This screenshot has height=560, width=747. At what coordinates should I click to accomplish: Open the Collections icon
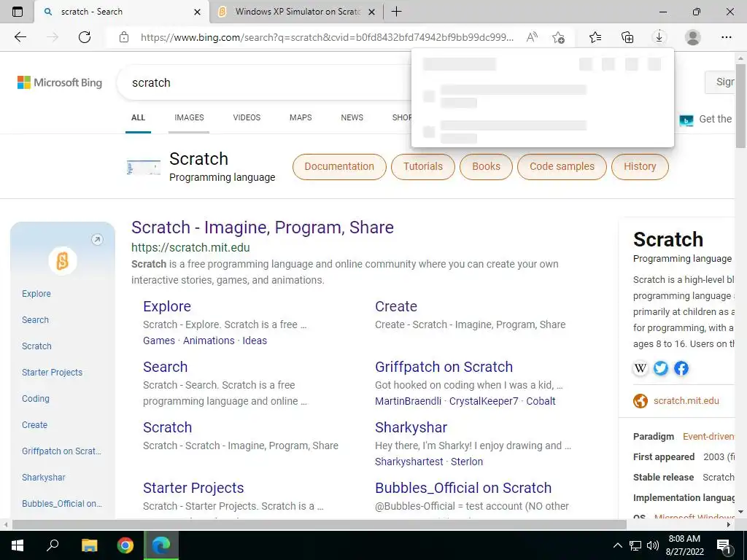click(x=627, y=37)
